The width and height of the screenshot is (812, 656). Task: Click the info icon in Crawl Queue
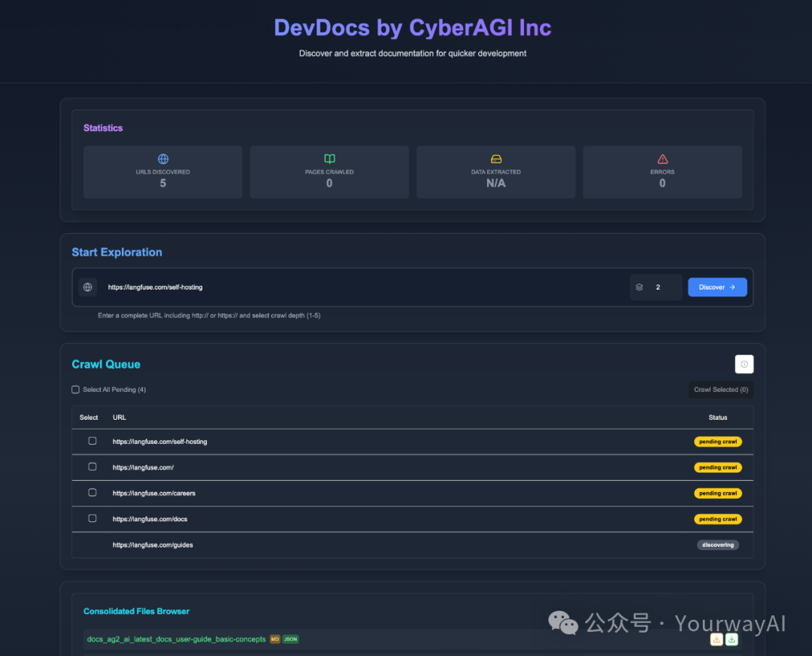point(744,364)
